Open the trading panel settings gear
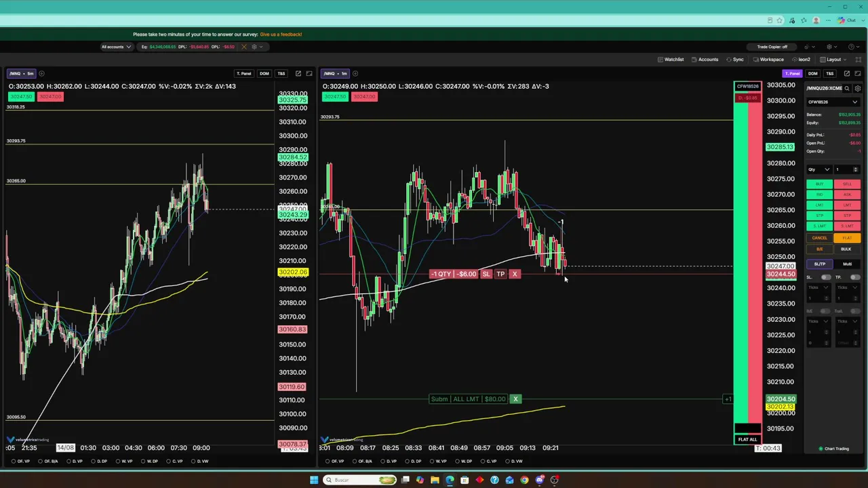 tap(858, 88)
